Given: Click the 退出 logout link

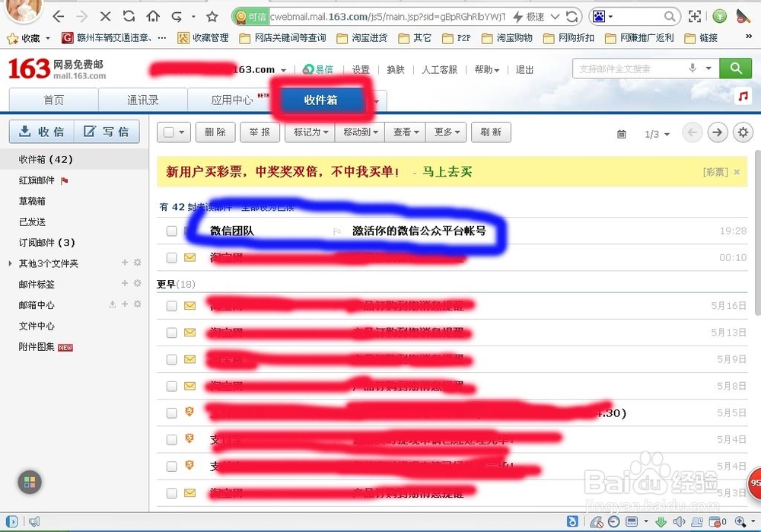Looking at the screenshot, I should (524, 69).
